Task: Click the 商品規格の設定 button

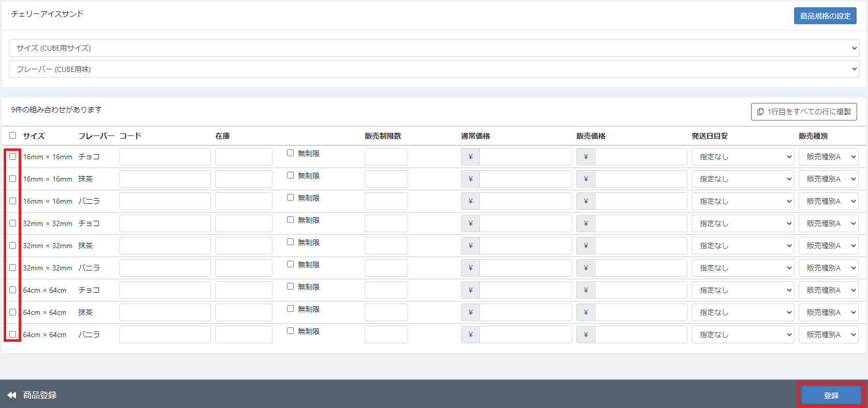Action: (x=825, y=16)
